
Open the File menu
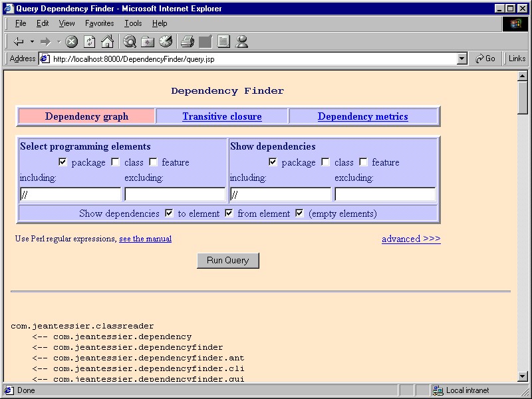pyautogui.click(x=21, y=23)
